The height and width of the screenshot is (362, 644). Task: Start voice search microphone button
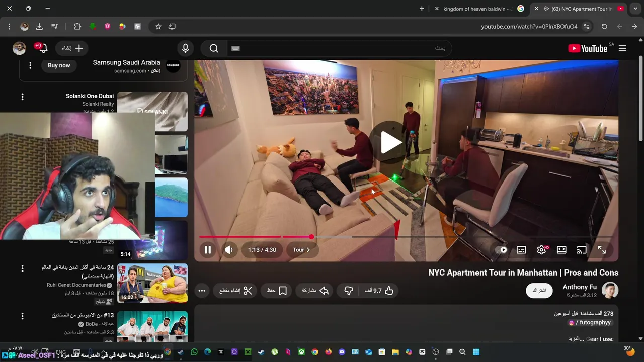[185, 48]
